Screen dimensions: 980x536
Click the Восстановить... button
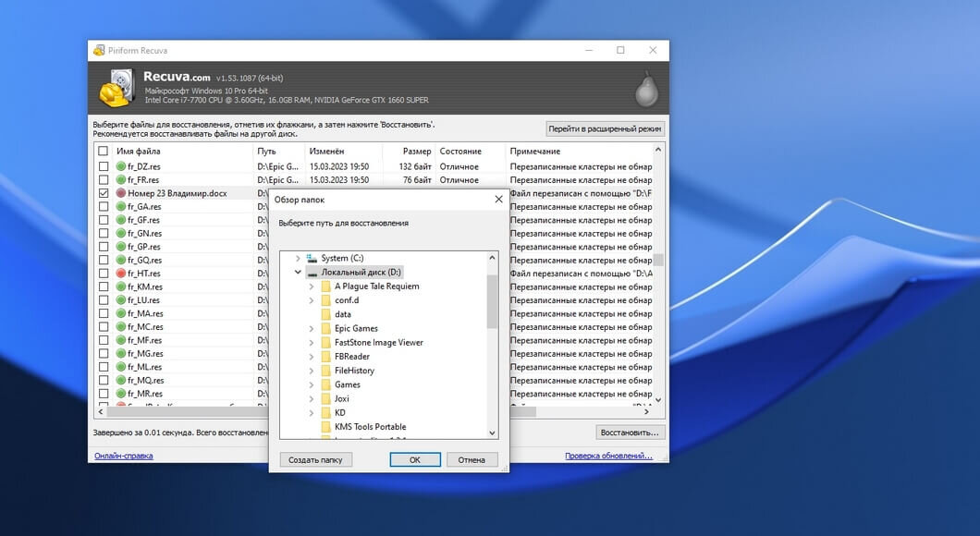click(630, 432)
